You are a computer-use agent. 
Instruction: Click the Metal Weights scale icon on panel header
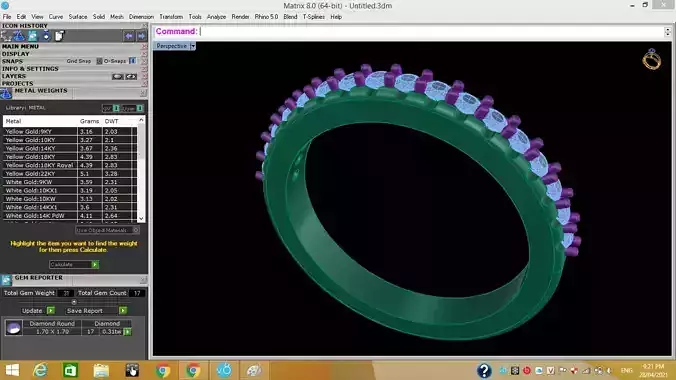pyautogui.click(x=6, y=93)
